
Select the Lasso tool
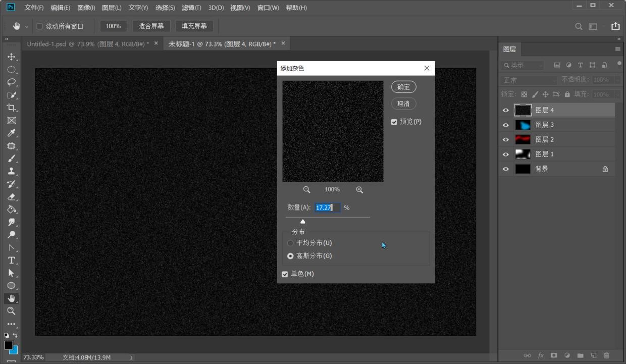(11, 82)
